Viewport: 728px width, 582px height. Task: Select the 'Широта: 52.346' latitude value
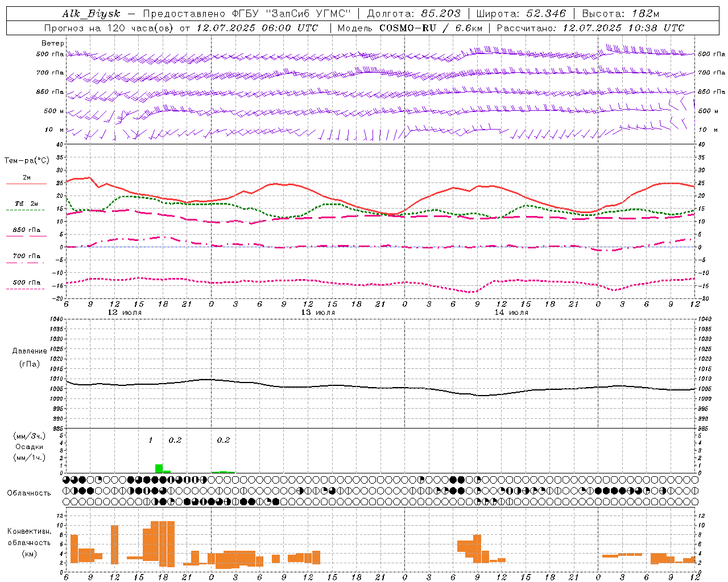coord(521,14)
